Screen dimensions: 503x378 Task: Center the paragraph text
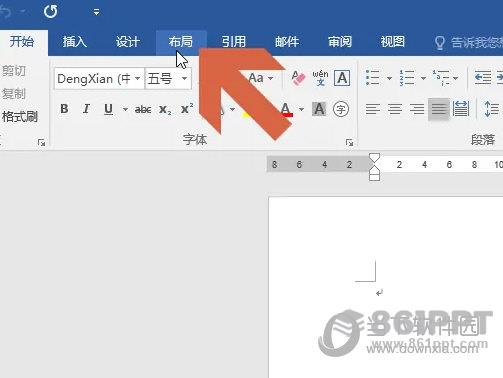point(395,109)
